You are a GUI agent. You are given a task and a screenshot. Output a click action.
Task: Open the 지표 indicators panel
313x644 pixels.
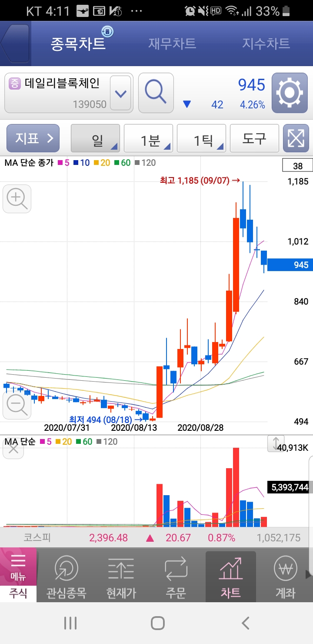33,138
